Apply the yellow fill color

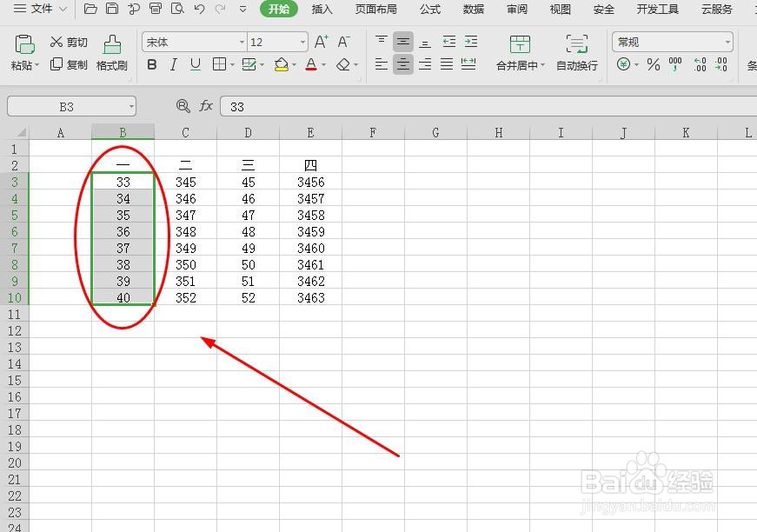pos(281,64)
